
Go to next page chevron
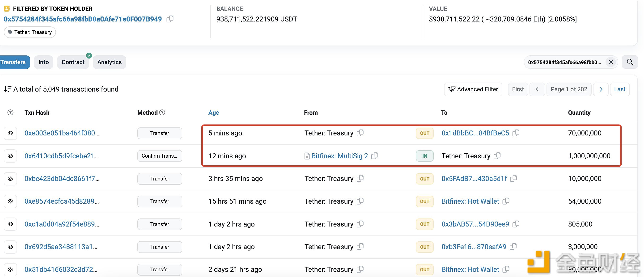(601, 89)
